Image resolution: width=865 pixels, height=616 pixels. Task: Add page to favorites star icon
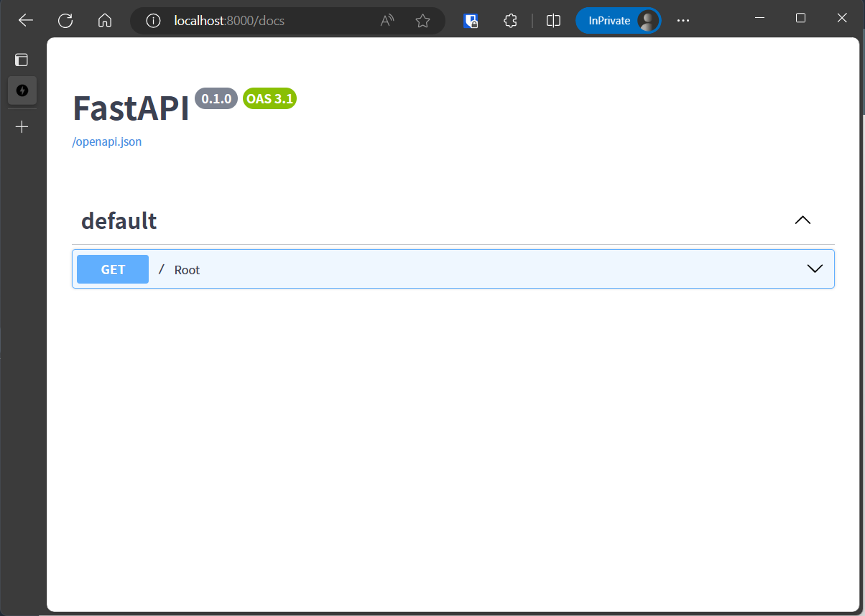pos(422,21)
